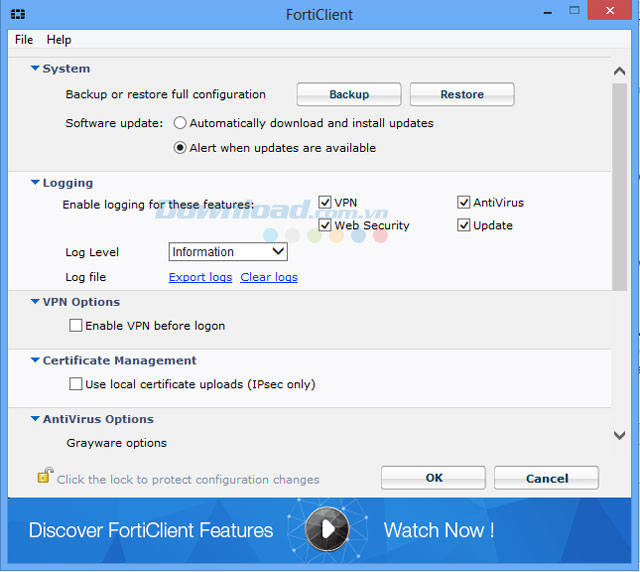Click the Backup button
Screen dimensions: 640x572
tap(349, 95)
